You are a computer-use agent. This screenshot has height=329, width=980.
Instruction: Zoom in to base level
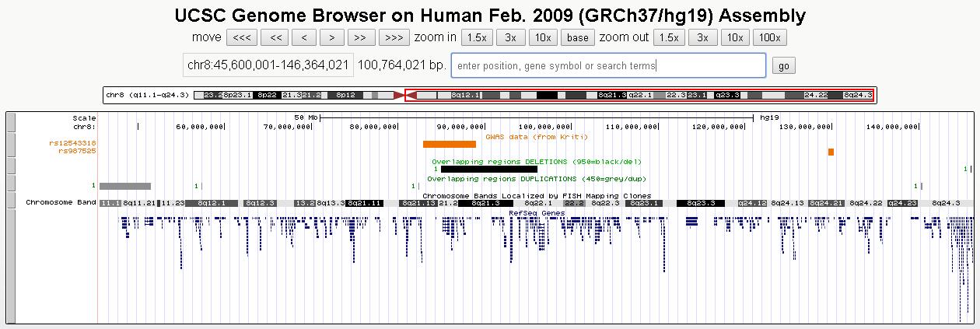[x=578, y=37]
